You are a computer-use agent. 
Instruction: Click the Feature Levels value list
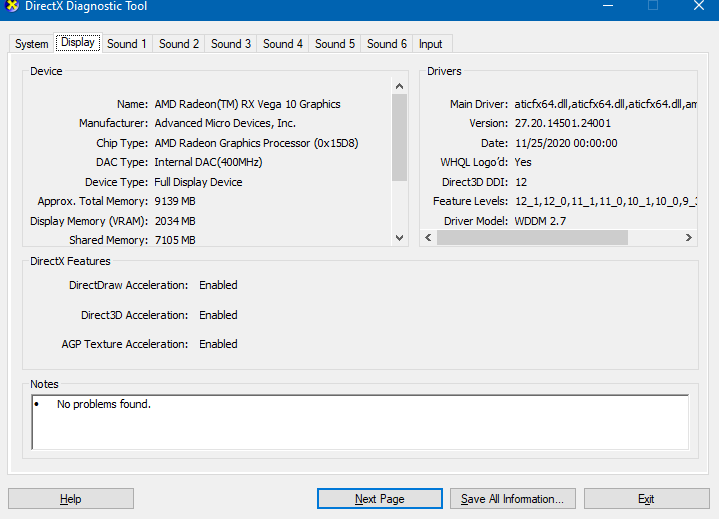(x=606, y=201)
